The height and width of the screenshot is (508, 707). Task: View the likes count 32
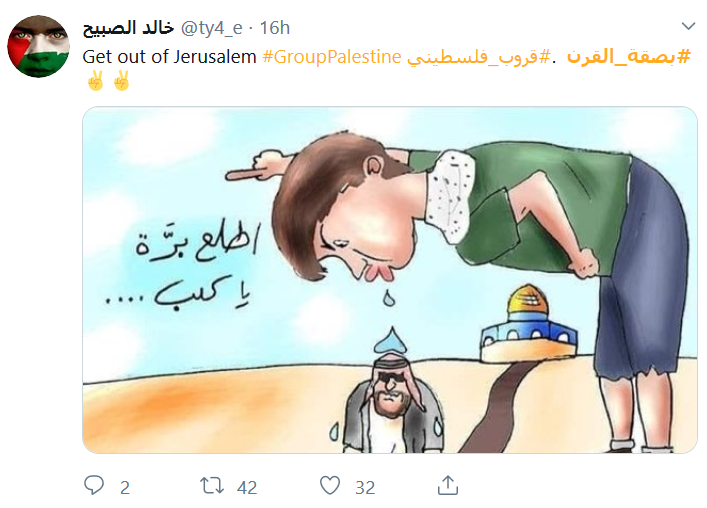(x=365, y=488)
